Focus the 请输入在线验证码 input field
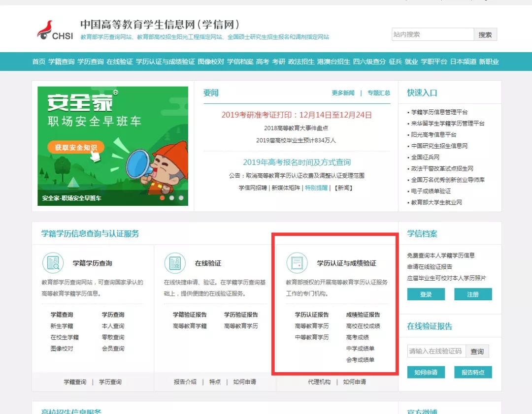The height and width of the screenshot is (414, 532). [436, 351]
